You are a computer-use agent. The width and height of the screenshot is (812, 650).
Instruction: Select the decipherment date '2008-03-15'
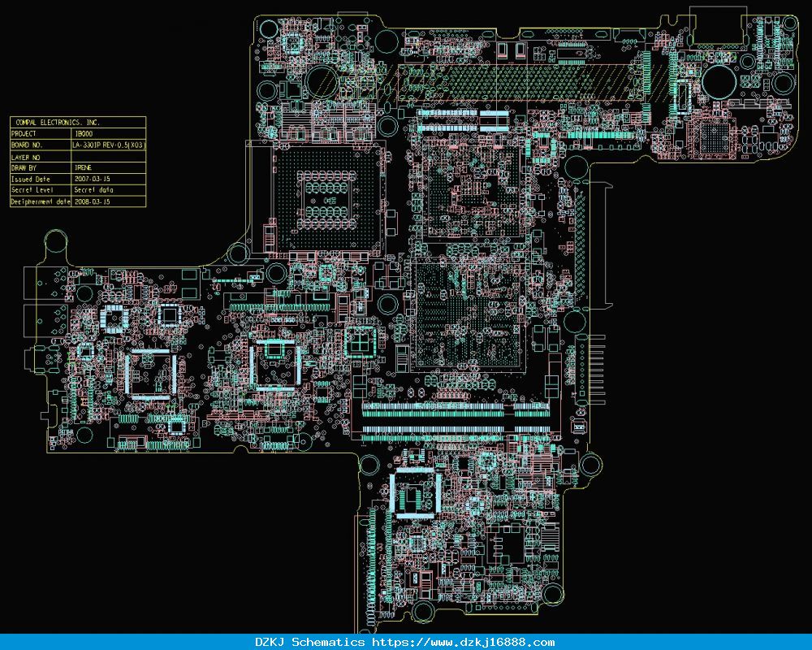click(93, 201)
